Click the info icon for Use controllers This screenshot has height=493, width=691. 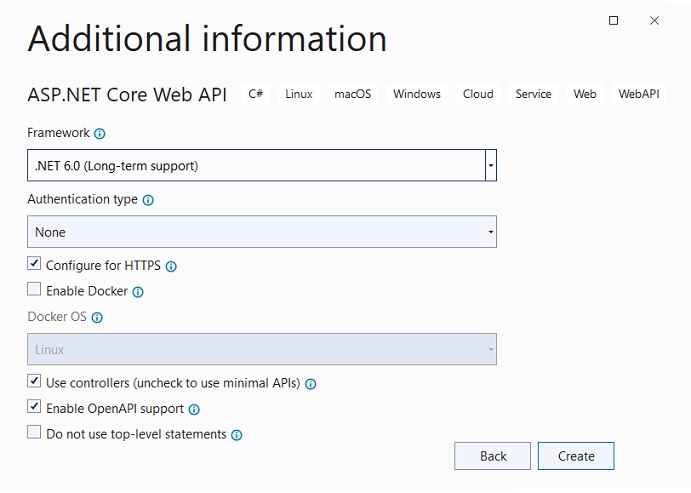pos(310,384)
